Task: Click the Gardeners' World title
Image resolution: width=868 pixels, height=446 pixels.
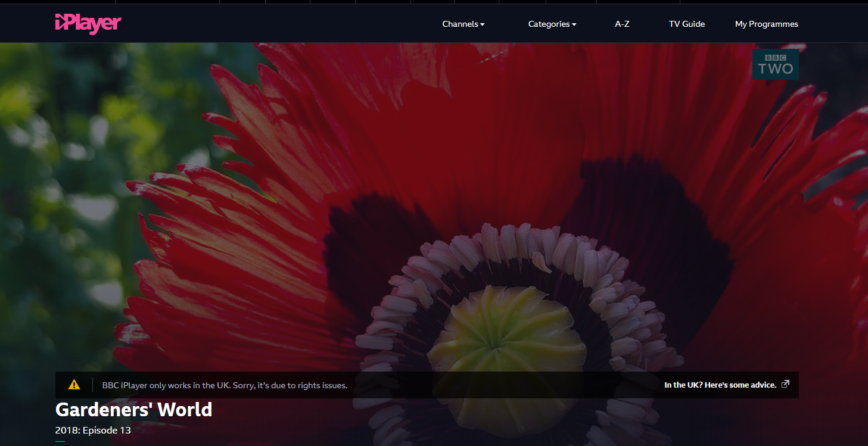Action: [x=133, y=410]
